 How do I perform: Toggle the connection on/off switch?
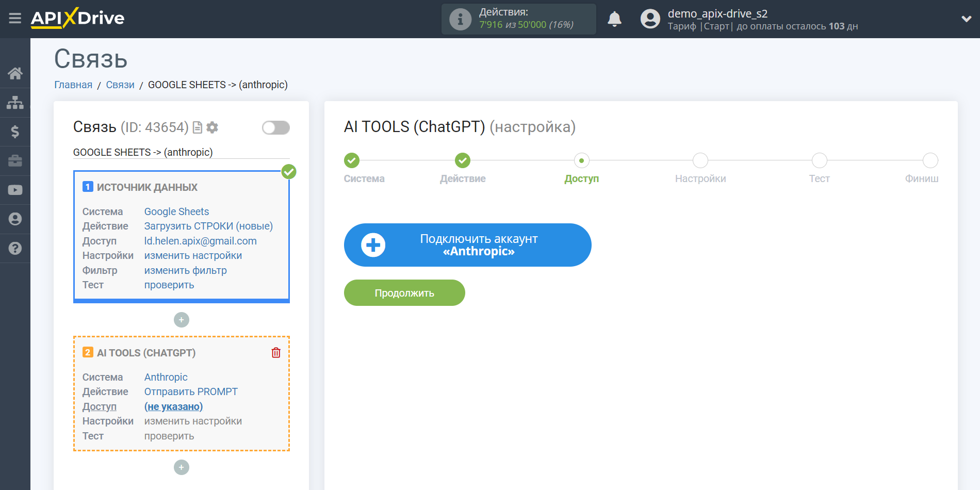pos(275,127)
